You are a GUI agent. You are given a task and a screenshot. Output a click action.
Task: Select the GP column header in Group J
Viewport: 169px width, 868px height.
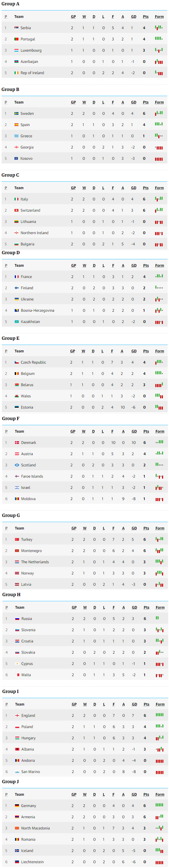pos(74,794)
